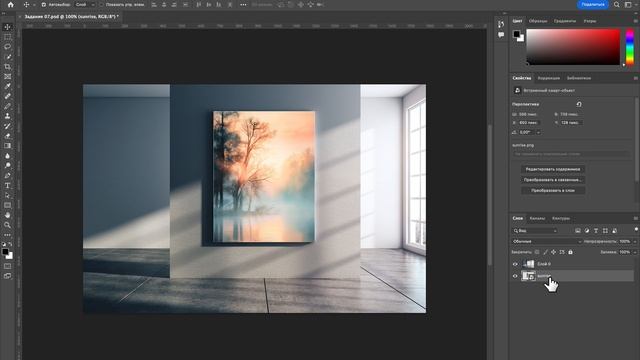Image resolution: width=640 pixels, height=360 pixels.
Task: Select the Move tool in the toolbox
Action: click(x=7, y=27)
